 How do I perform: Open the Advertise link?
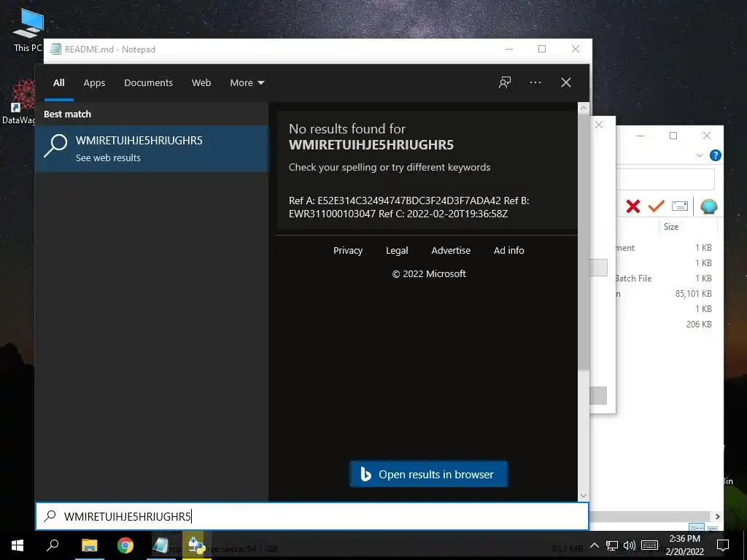click(x=451, y=251)
